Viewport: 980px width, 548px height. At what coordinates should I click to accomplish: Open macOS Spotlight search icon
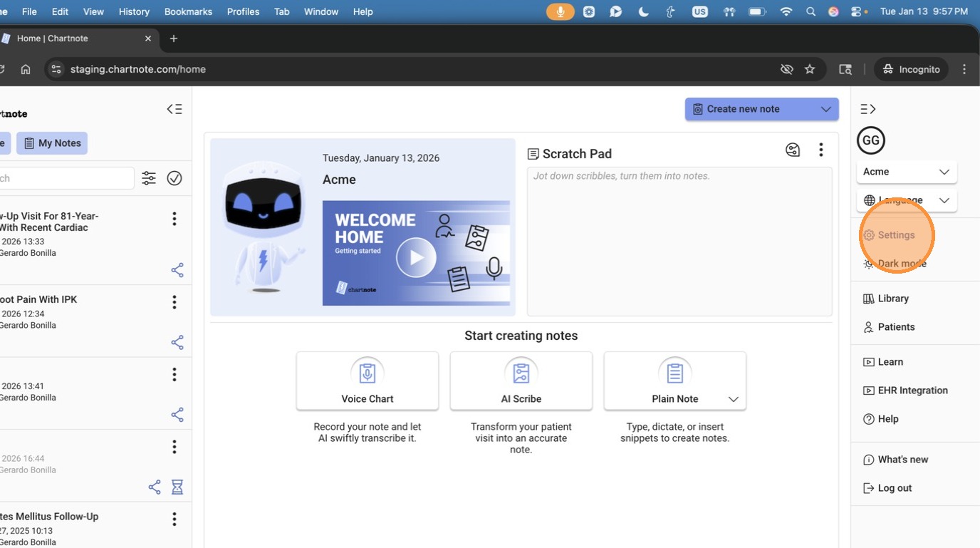(x=810, y=11)
